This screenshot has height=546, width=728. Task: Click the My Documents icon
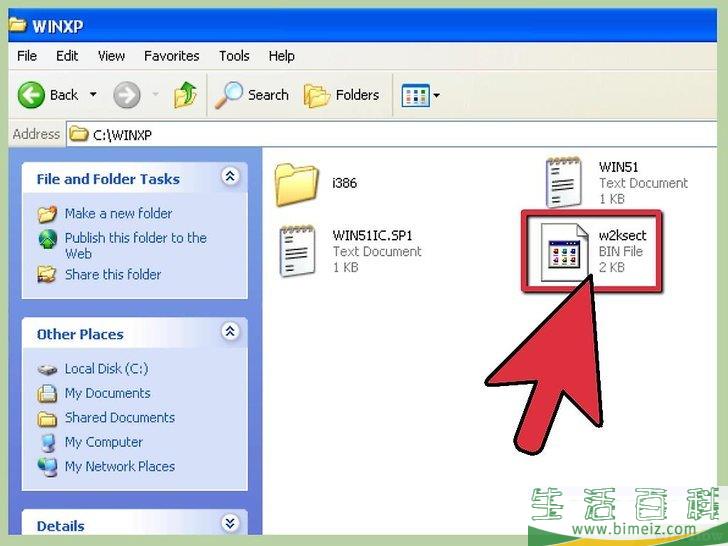[x=47, y=394]
